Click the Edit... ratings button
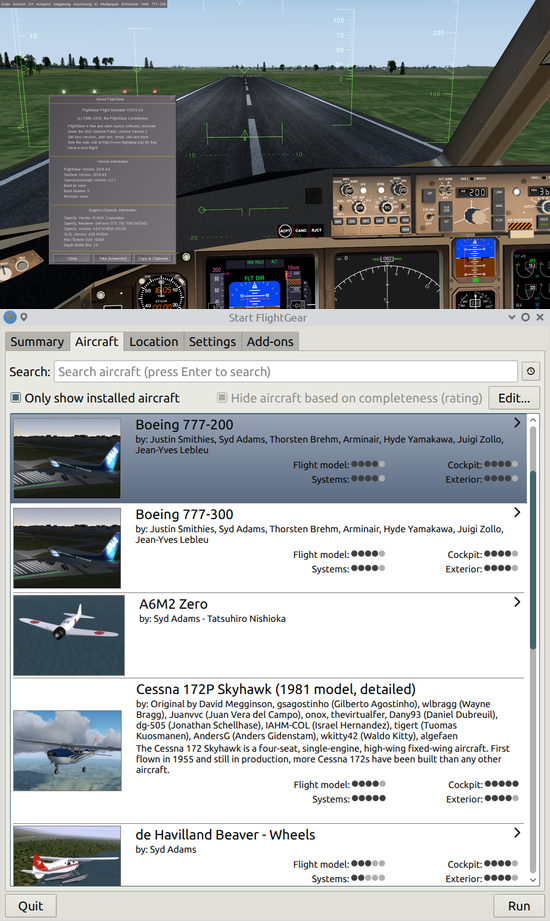The width and height of the screenshot is (550, 921). (514, 398)
